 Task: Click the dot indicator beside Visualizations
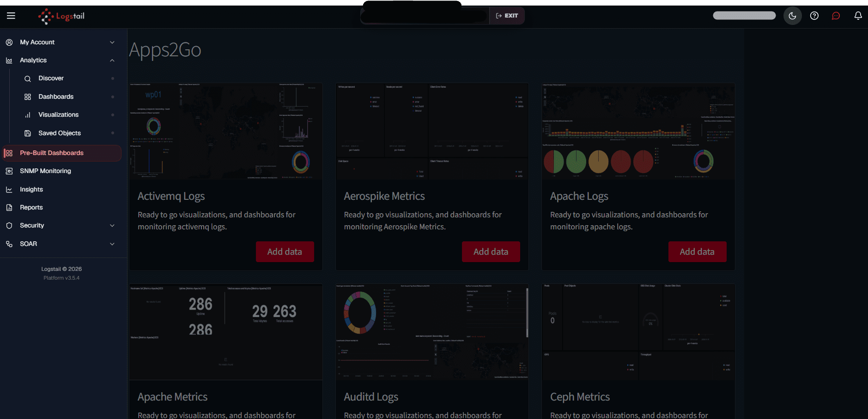click(113, 115)
